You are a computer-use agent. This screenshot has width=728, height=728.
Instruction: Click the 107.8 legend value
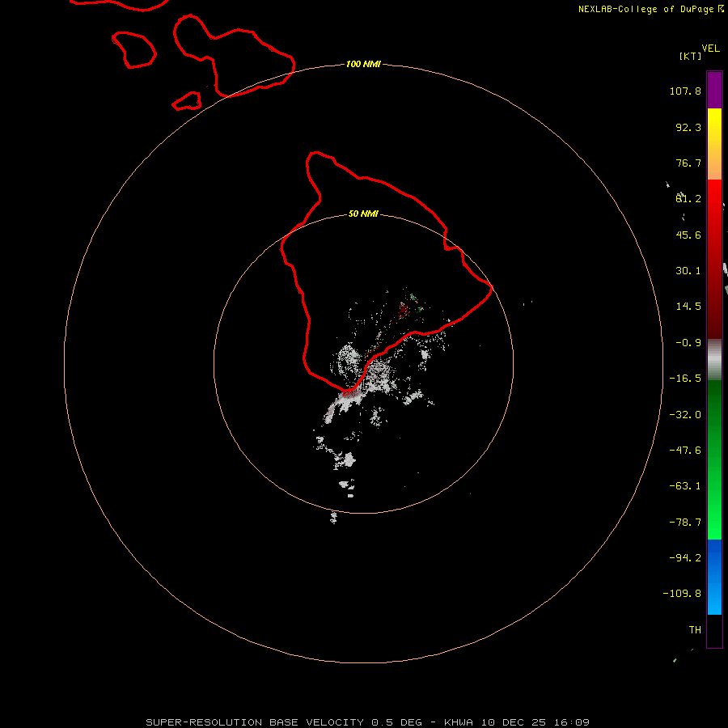[x=685, y=91]
